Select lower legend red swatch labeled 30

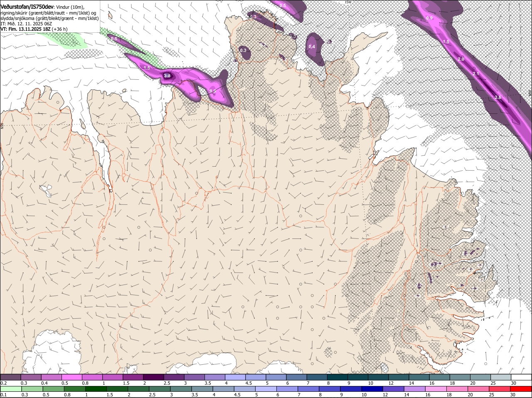click(521, 389)
